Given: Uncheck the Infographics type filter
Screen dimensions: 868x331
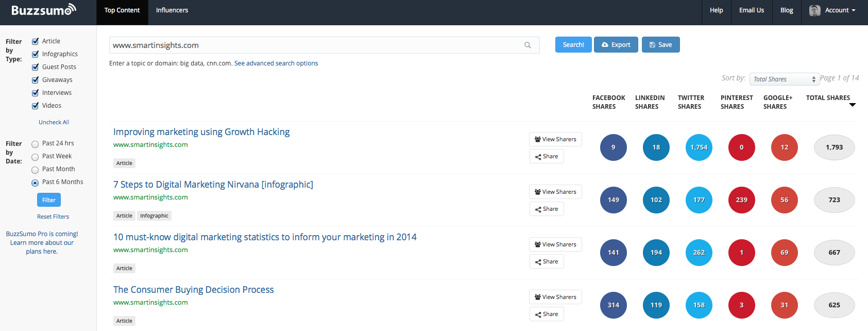Looking at the screenshot, I should 35,54.
